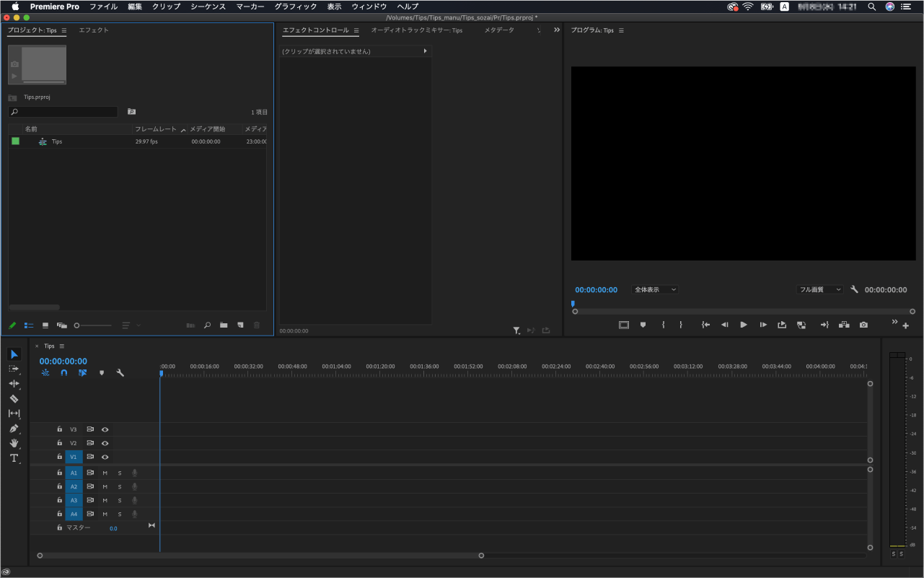The height and width of the screenshot is (578, 924).
Task: Click the project search field
Action: click(x=63, y=112)
